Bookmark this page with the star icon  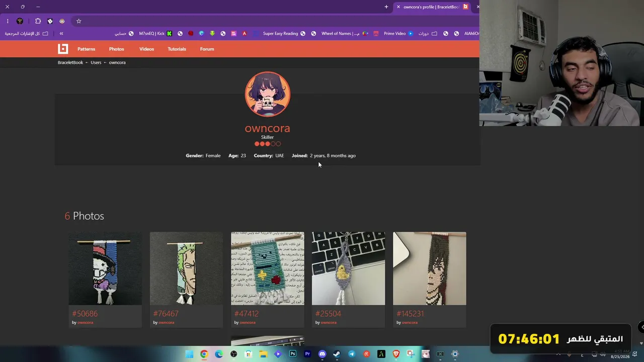[78, 21]
